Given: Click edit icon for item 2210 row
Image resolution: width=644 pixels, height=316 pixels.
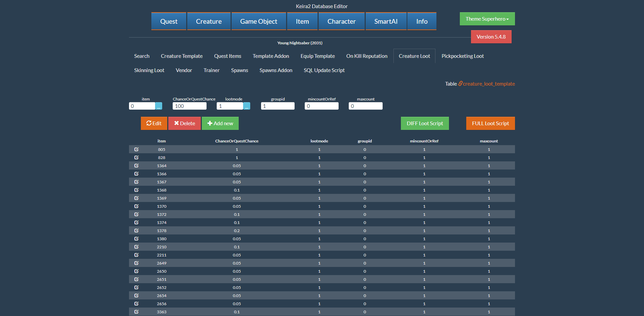Looking at the screenshot, I should pyautogui.click(x=136, y=247).
